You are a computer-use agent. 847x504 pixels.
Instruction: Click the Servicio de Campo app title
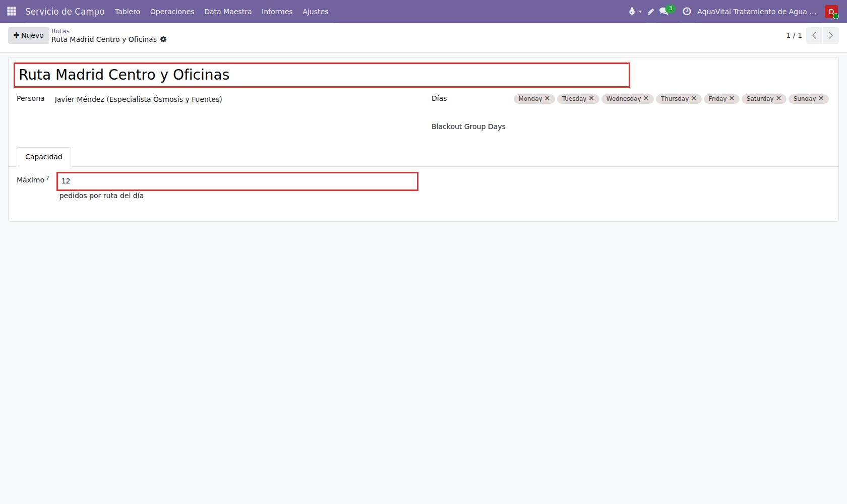pyautogui.click(x=65, y=12)
